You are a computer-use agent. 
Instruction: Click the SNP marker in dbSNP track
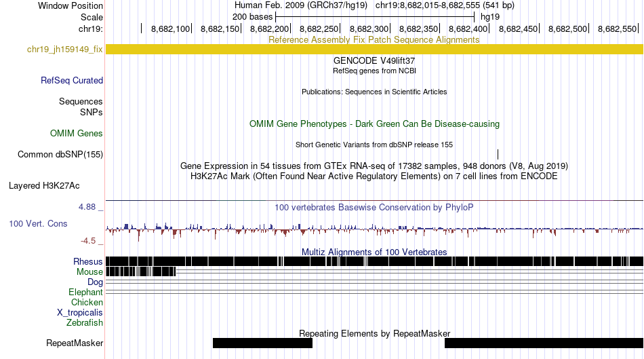click(498, 155)
